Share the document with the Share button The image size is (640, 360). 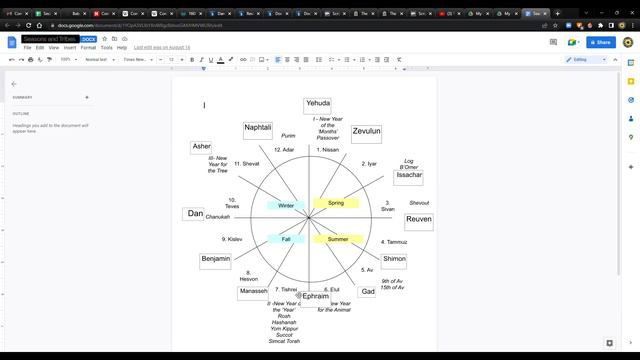coord(601,42)
